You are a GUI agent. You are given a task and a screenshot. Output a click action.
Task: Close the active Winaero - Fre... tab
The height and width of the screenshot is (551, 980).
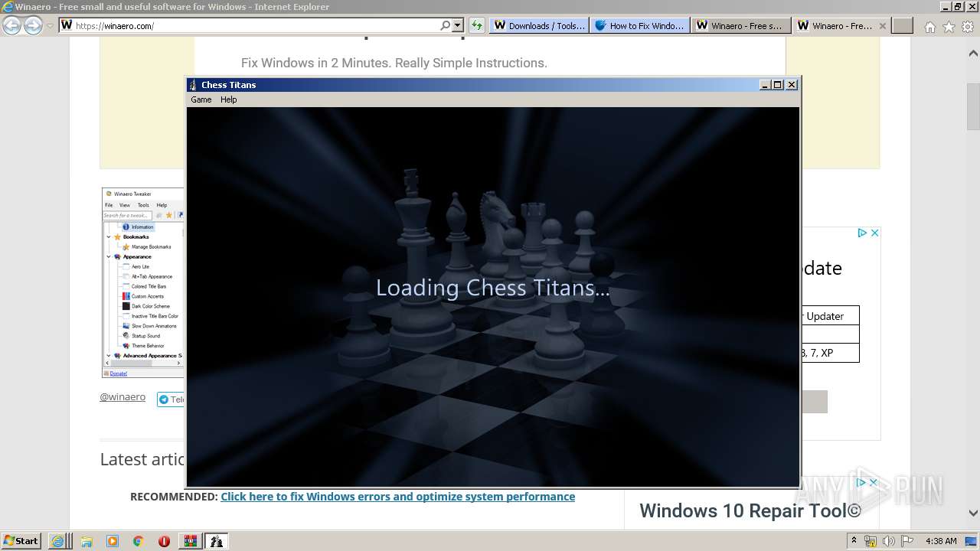(882, 25)
